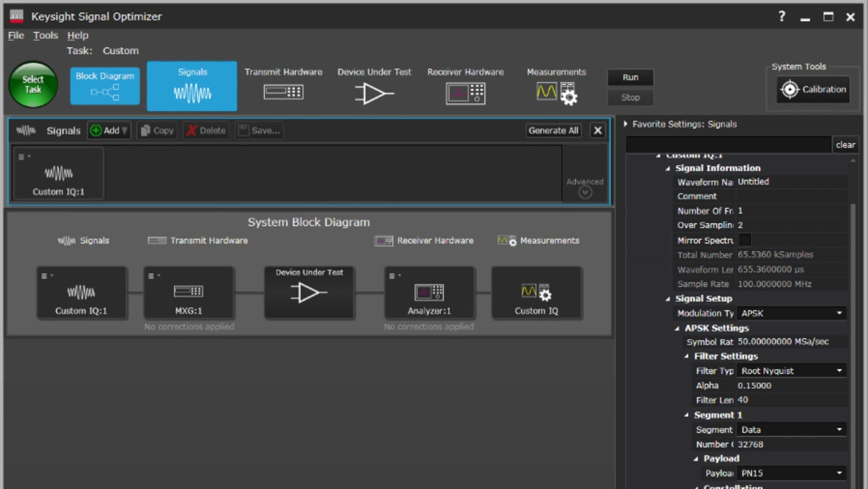
Task: Click the clear button beside search field
Action: [x=845, y=144]
